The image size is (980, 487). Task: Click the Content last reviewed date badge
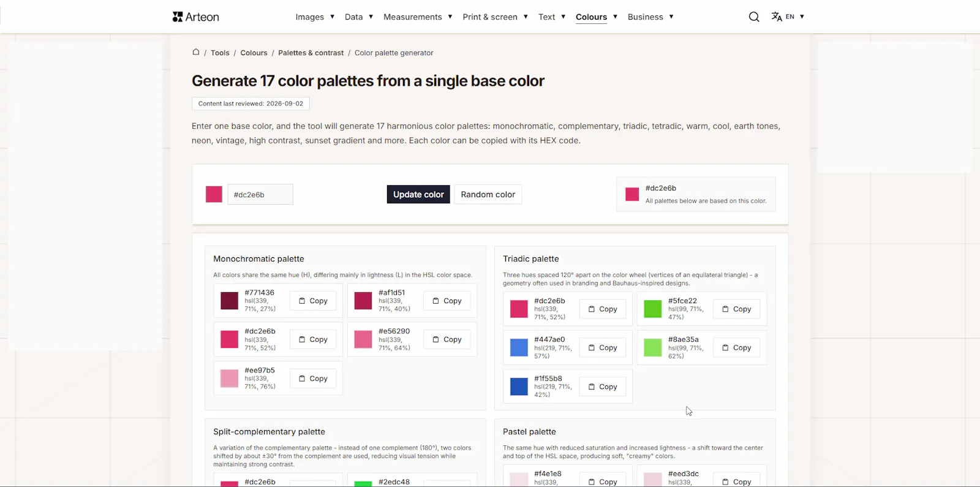point(251,104)
